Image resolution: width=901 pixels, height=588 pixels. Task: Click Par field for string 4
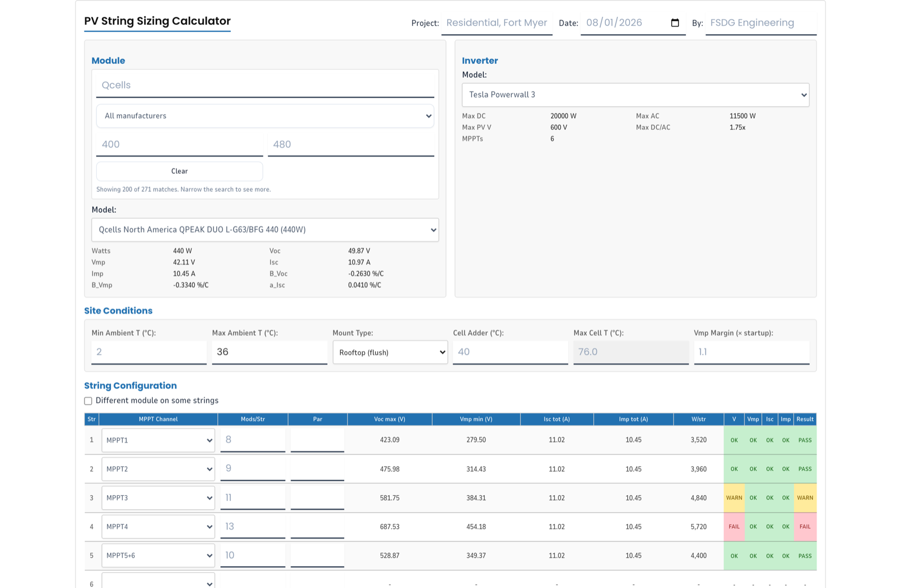[318, 527]
